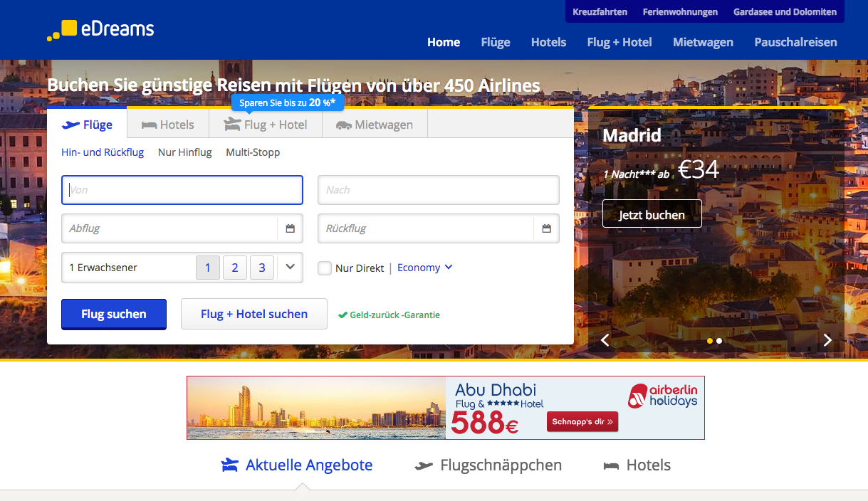Open Pauschalreisen in main navigation
This screenshot has width=868, height=501.
(x=796, y=42)
